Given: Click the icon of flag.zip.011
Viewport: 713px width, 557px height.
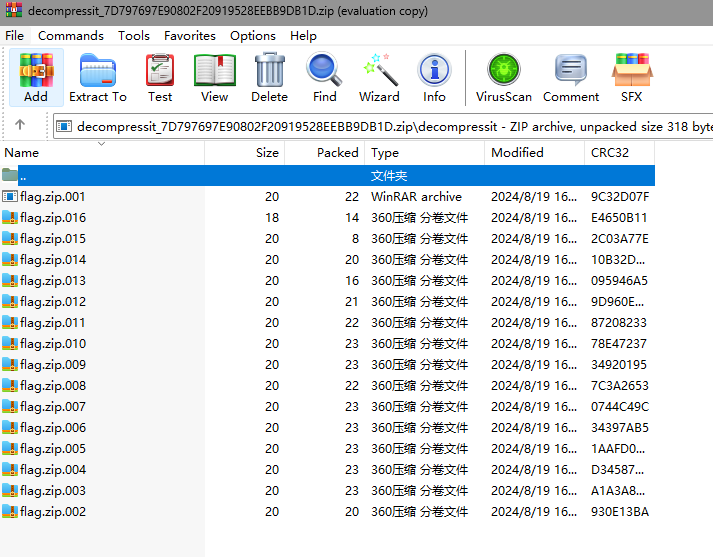Looking at the screenshot, I should [10, 322].
